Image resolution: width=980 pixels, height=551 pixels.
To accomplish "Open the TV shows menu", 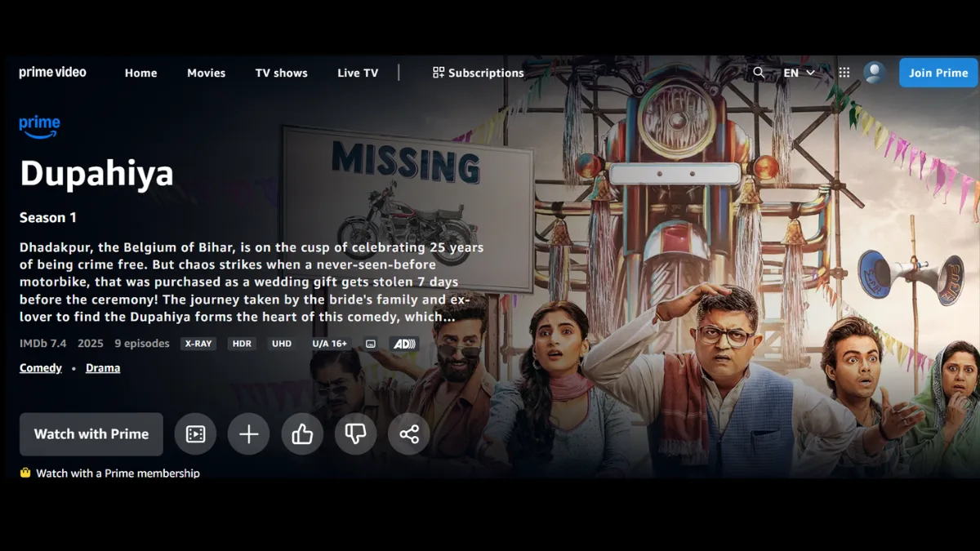I will point(281,73).
